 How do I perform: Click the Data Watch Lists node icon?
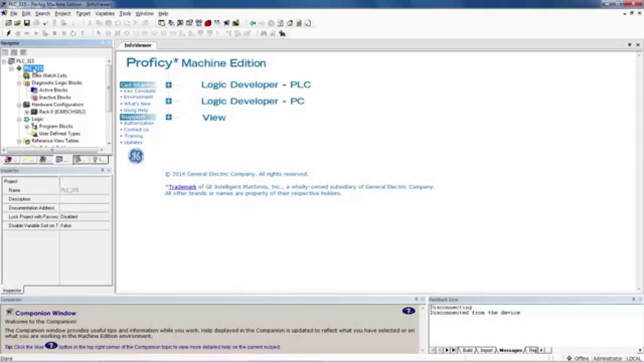(x=27, y=75)
